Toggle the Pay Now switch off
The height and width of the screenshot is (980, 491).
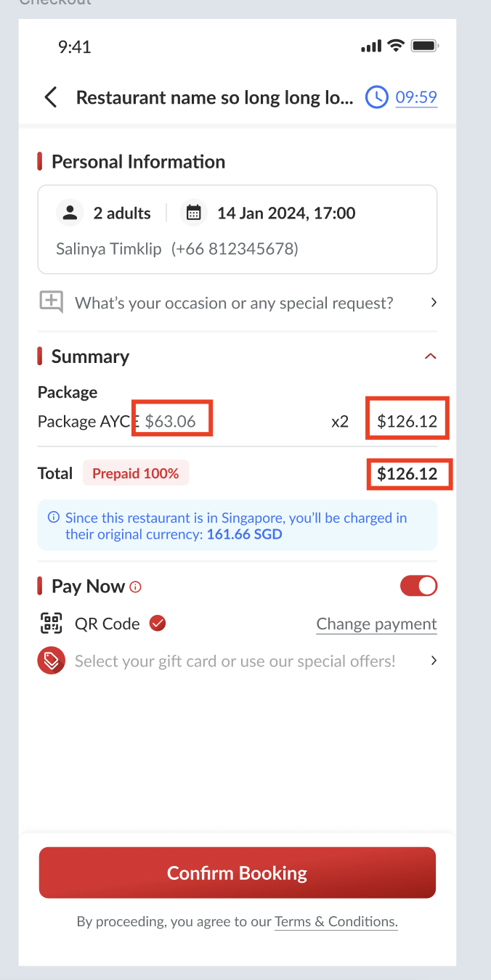[418, 586]
